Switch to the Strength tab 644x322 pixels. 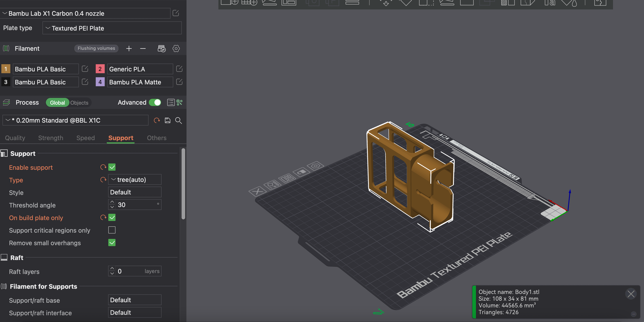51,138
